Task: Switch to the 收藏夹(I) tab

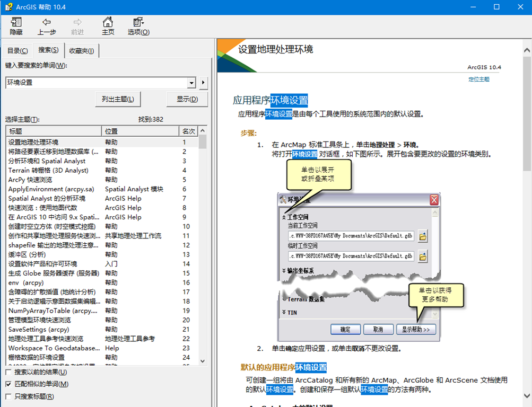Action: click(82, 51)
